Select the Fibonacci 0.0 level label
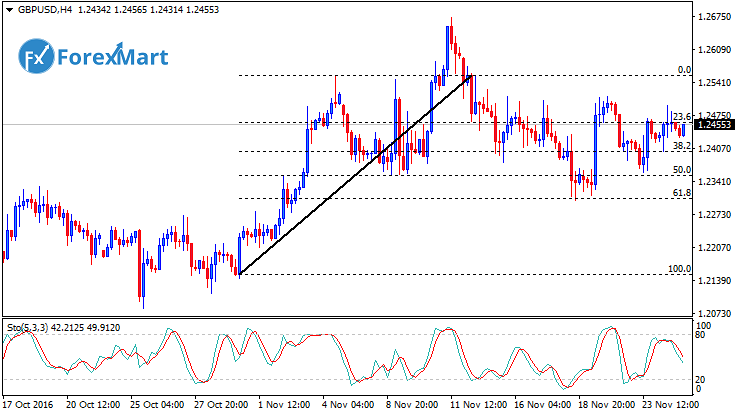This screenshot has width=735, height=412. coord(684,70)
